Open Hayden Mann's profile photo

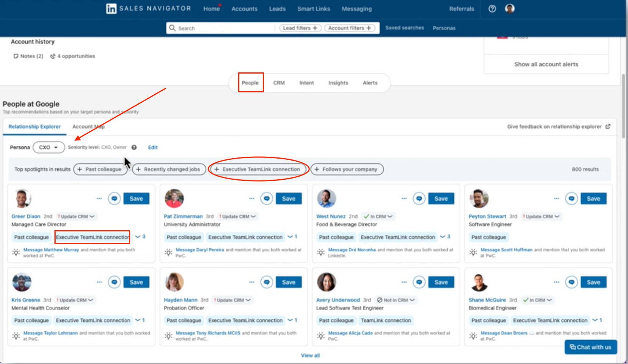coord(174,282)
